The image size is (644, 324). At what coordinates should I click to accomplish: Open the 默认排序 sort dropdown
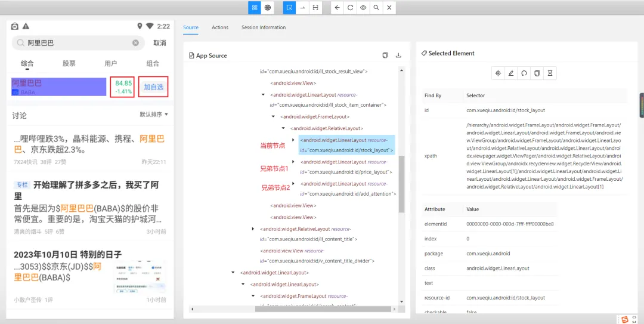coord(154,115)
